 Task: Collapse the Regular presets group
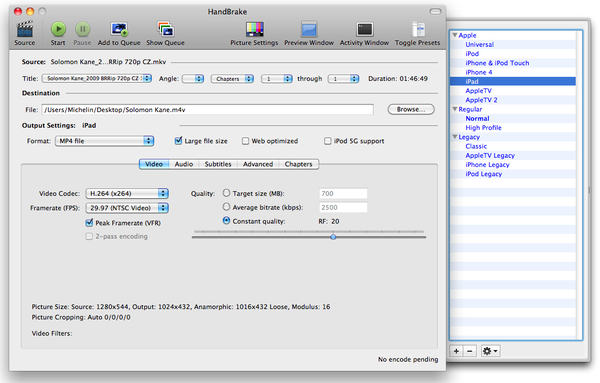pyautogui.click(x=455, y=109)
